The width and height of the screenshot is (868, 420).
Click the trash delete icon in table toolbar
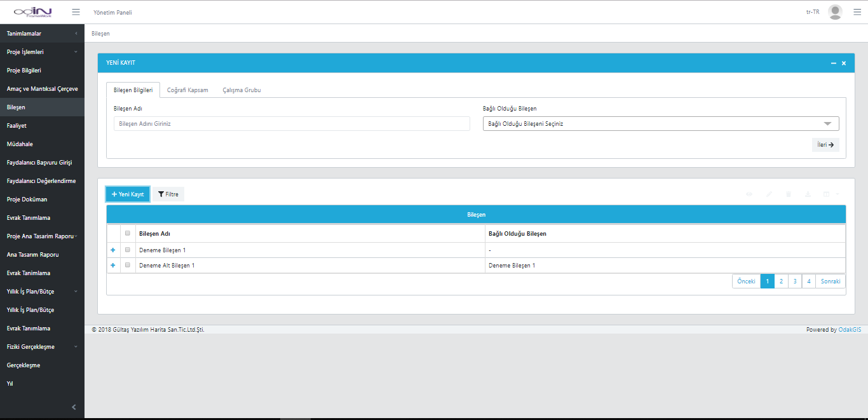click(789, 194)
